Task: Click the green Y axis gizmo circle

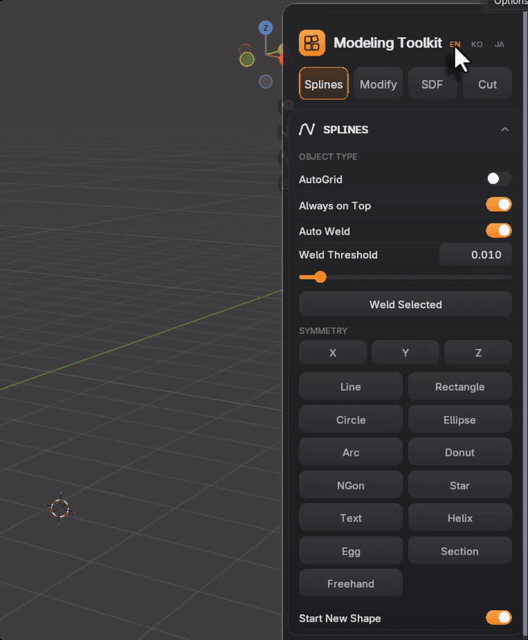Action: tap(247, 60)
